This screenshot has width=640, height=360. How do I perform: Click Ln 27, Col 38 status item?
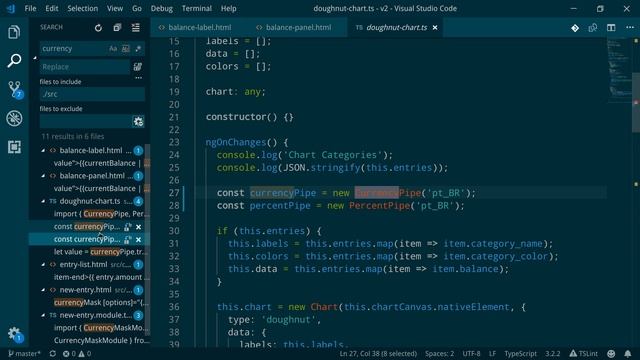coord(378,353)
